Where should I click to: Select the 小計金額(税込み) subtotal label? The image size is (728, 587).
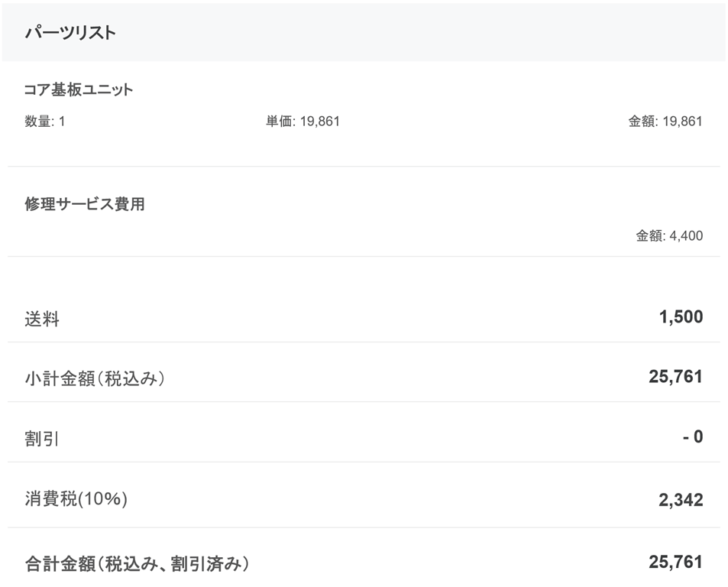click(95, 378)
